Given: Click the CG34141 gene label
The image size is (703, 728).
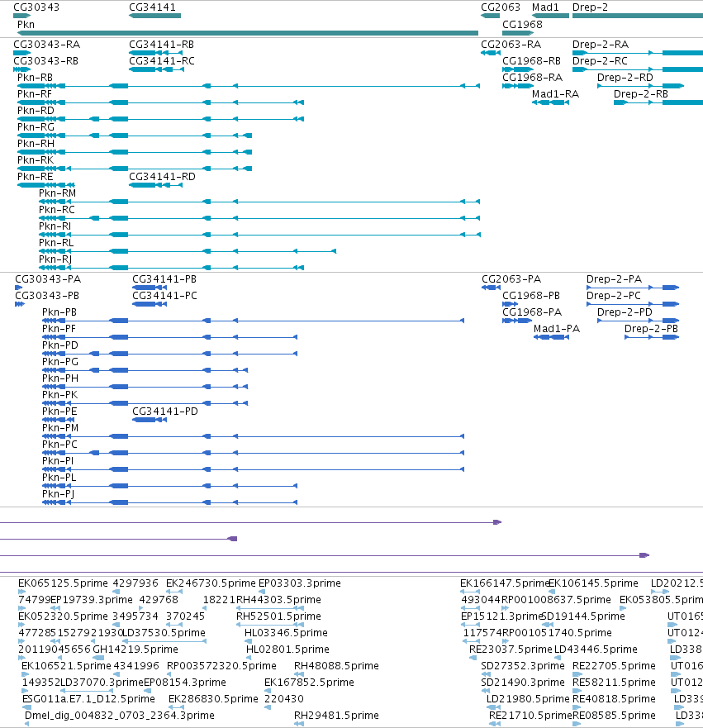Looking at the screenshot, I should 152,7.
